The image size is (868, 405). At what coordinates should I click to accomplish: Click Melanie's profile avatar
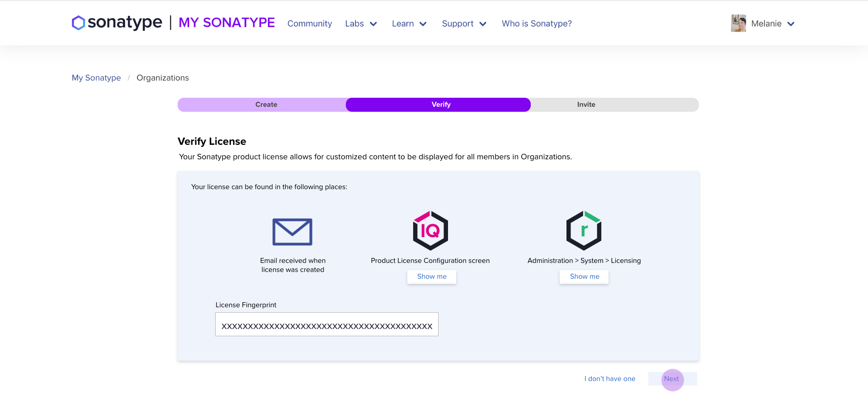[x=739, y=23]
